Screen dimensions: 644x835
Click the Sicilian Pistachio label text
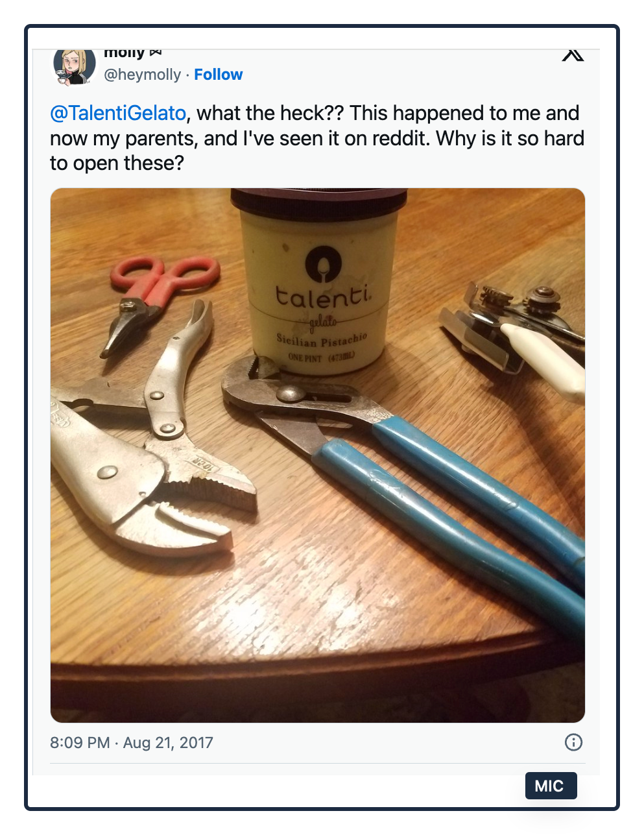point(322,339)
